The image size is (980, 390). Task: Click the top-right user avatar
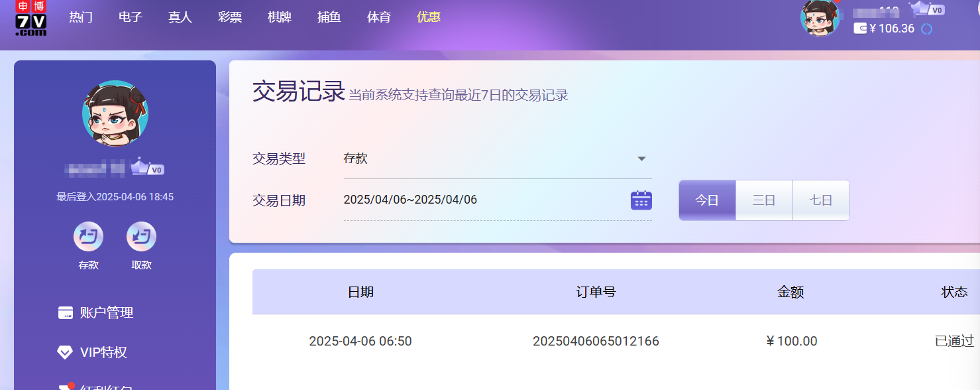(820, 18)
